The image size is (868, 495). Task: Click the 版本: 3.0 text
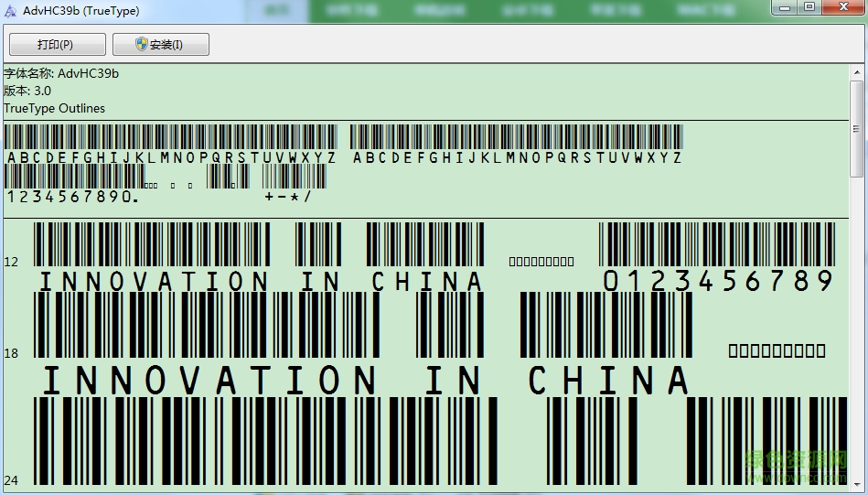tap(27, 91)
